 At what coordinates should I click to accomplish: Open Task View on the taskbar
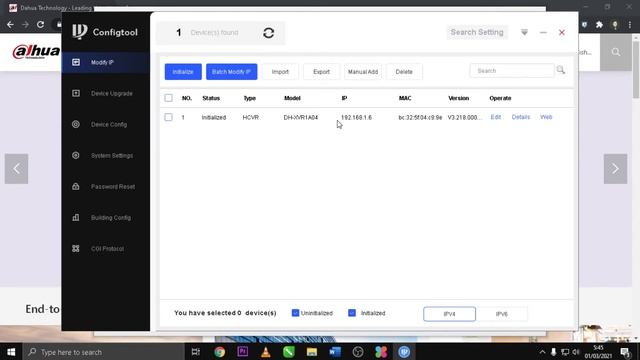click(196, 352)
